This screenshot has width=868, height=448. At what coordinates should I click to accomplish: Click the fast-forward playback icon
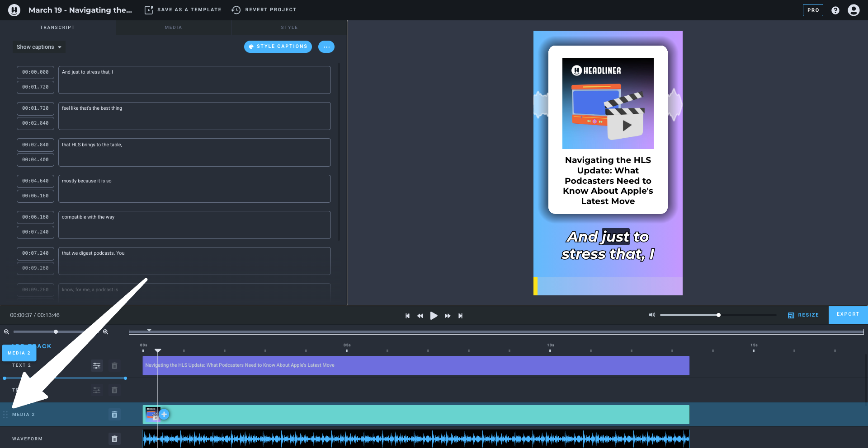448,316
